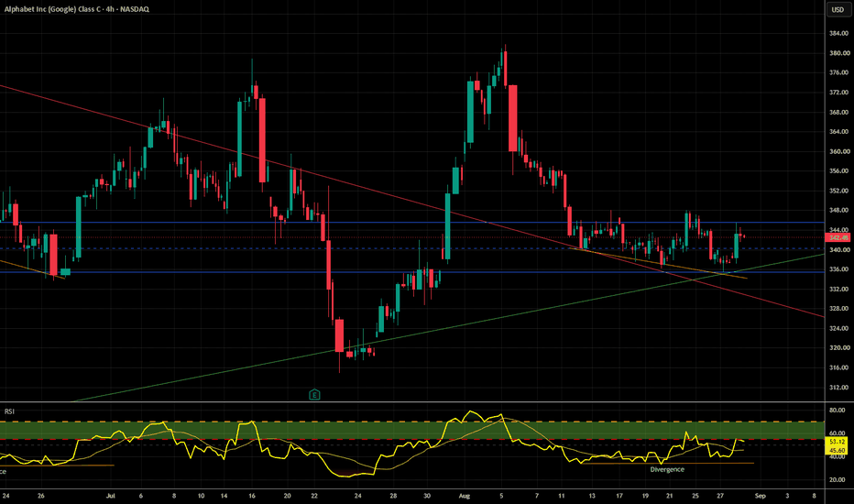
Task: Click the 80.00 level on RSI scale
Action: pos(838,410)
